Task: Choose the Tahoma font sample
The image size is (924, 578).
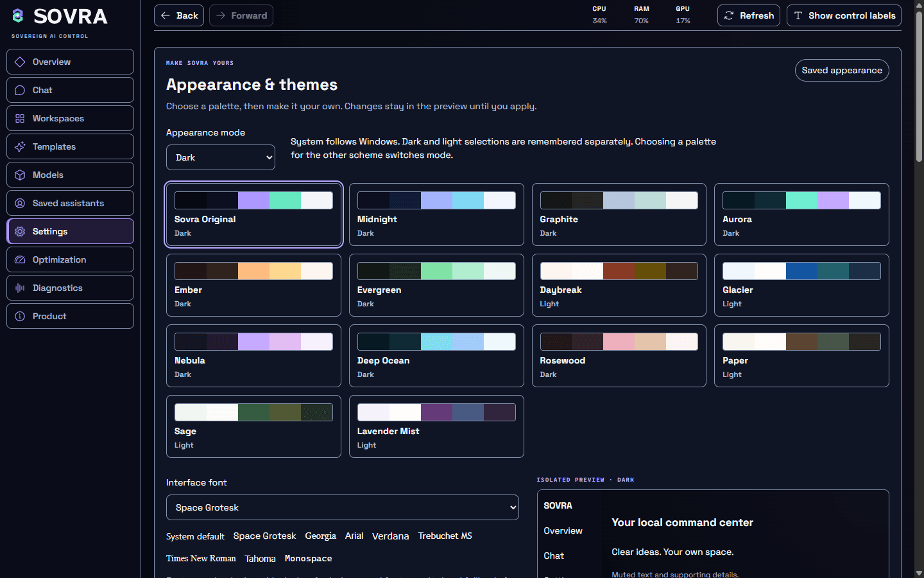Action: (x=260, y=559)
